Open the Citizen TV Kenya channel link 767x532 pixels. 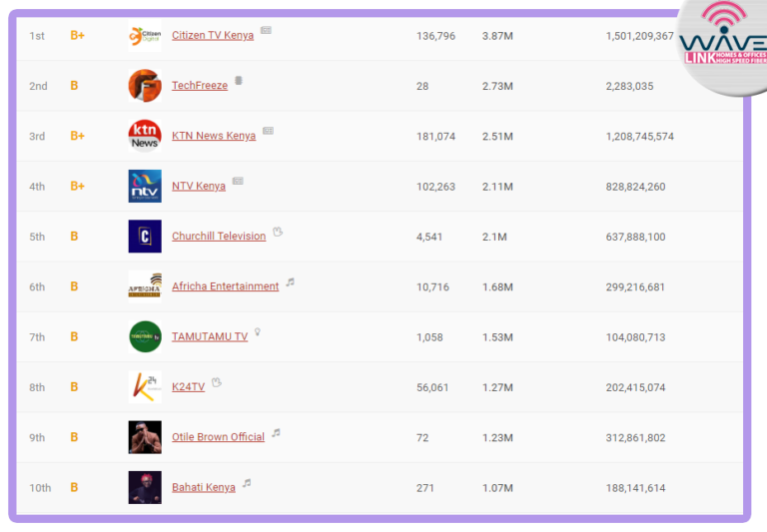213,35
